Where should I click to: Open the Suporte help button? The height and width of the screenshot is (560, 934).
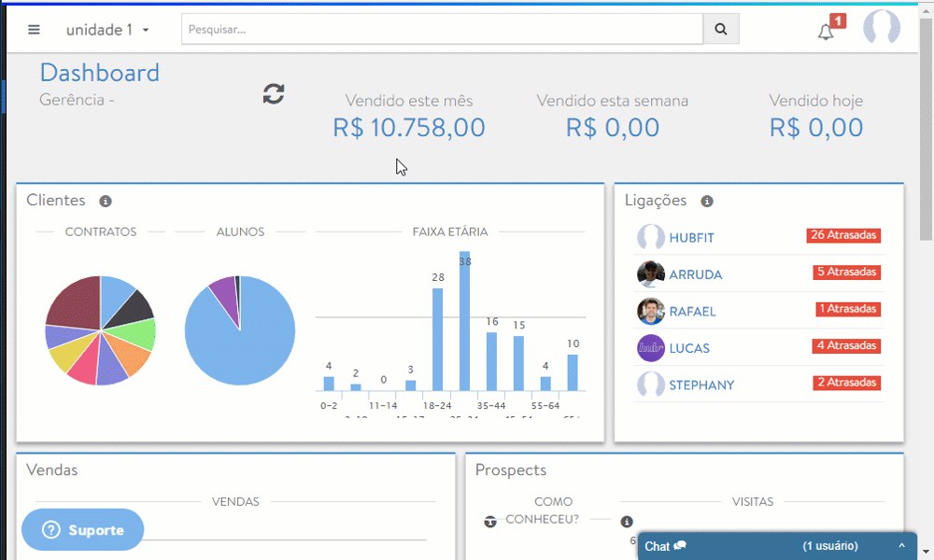[x=83, y=530]
